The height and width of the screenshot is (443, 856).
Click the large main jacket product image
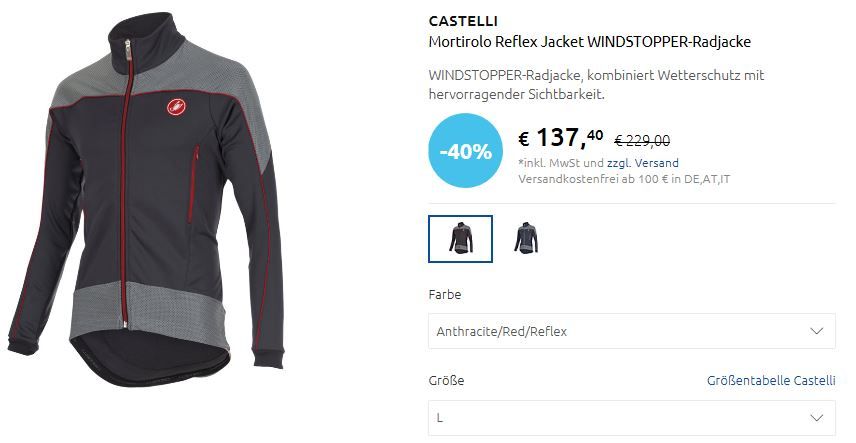(146, 200)
